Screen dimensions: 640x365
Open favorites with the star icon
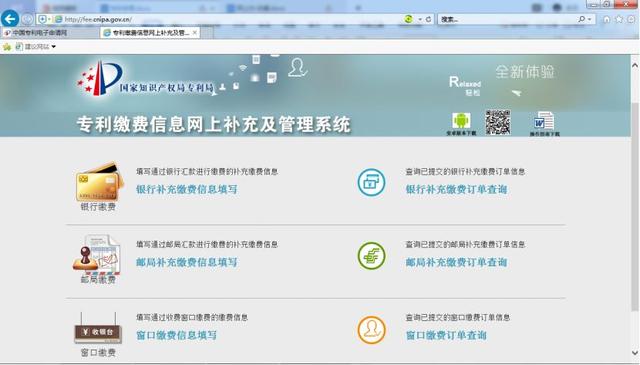click(619, 19)
